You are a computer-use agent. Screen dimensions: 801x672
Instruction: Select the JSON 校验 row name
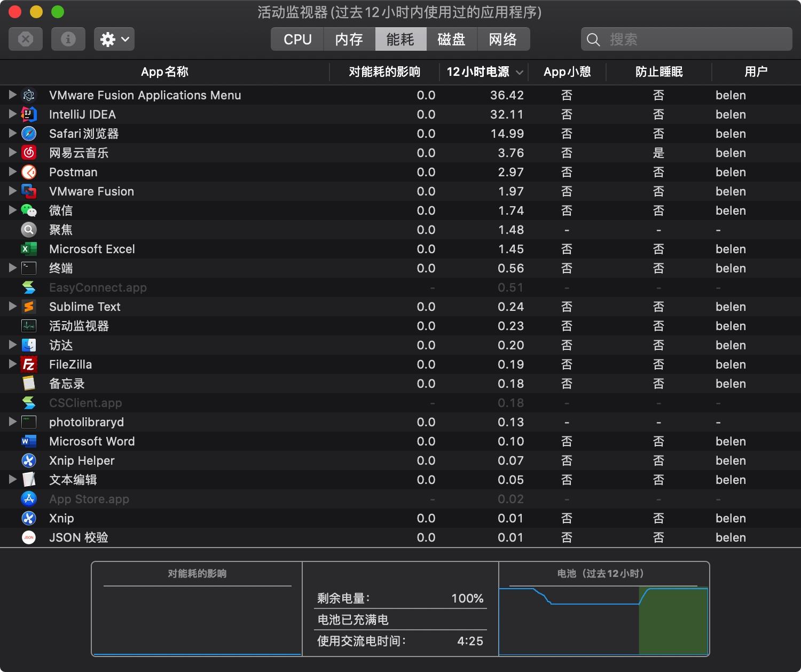click(x=78, y=537)
